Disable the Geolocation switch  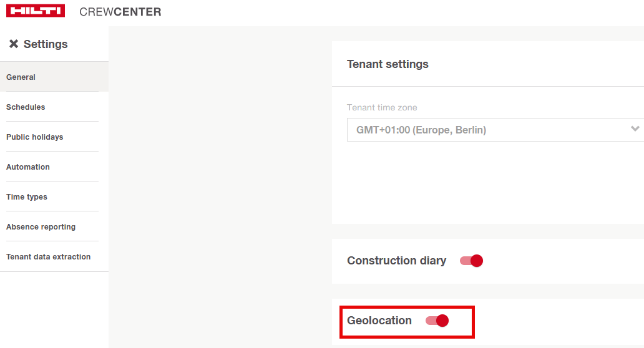coord(437,321)
